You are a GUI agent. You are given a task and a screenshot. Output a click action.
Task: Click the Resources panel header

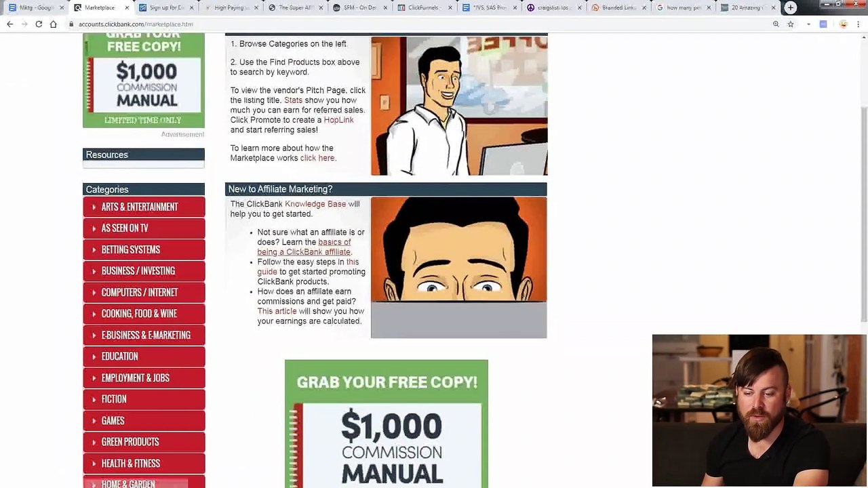(144, 155)
